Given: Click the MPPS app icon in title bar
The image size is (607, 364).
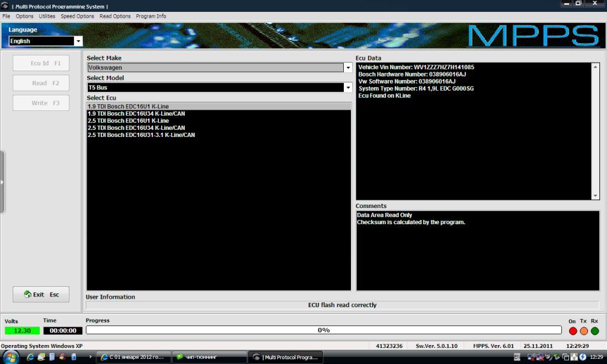Looking at the screenshot, I should click(x=5, y=5).
